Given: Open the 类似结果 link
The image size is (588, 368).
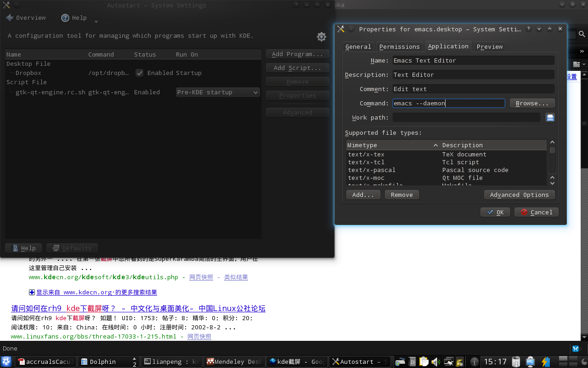Looking at the screenshot, I should (236, 277).
